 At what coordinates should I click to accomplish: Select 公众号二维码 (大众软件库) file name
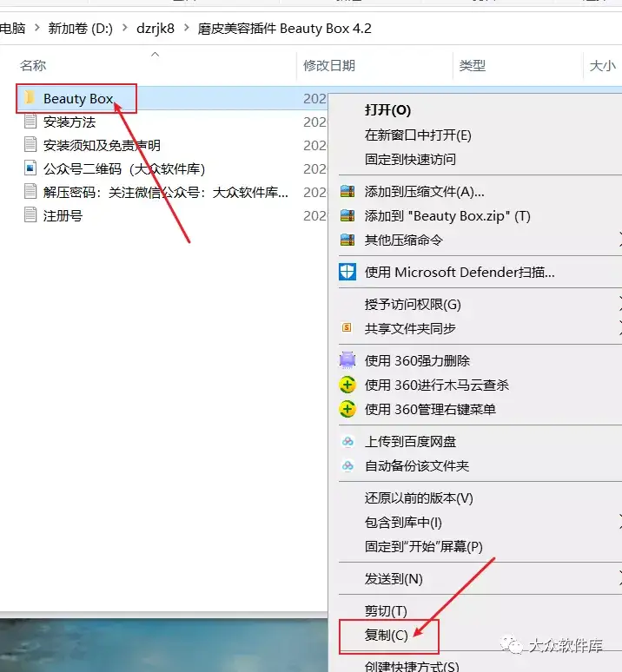124,168
